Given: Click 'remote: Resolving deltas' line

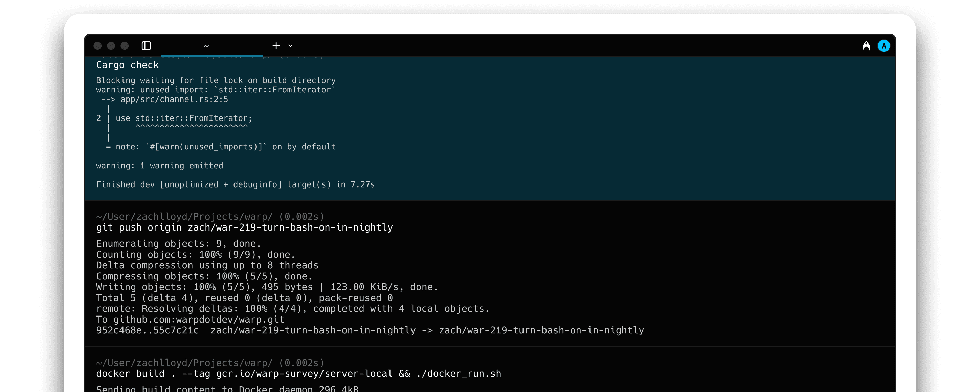Looking at the screenshot, I should [293, 309].
